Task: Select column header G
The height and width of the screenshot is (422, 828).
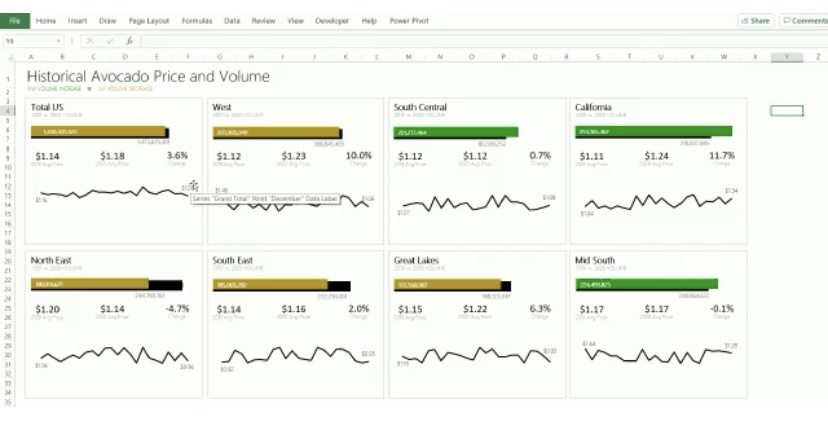Action: [x=219, y=57]
